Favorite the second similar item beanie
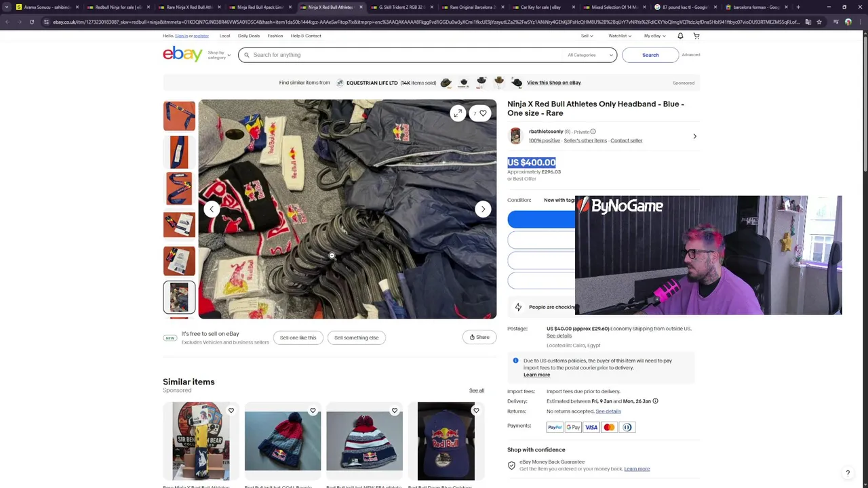 click(x=313, y=410)
